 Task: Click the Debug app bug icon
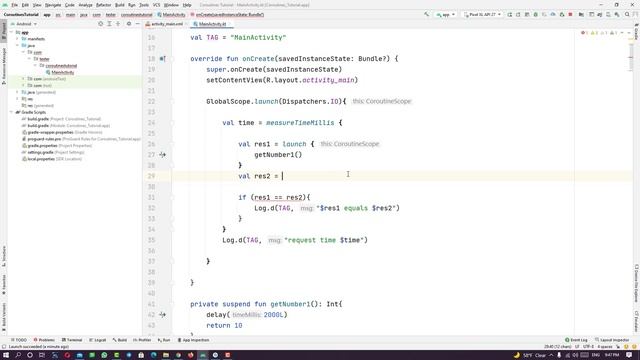point(536,15)
